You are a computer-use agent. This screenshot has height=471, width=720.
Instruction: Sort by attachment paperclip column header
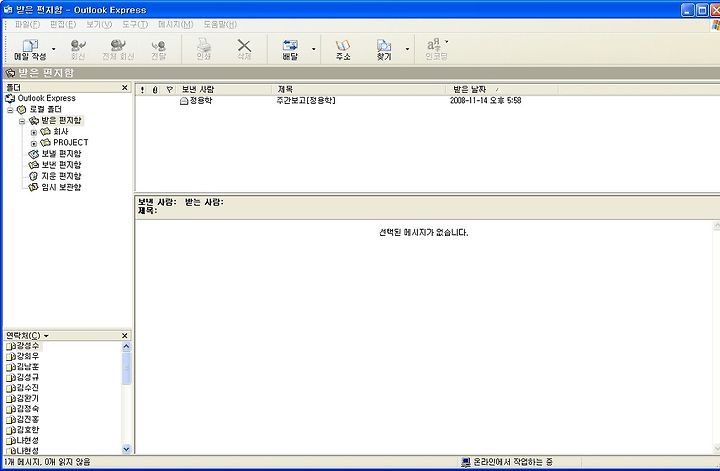pos(155,90)
